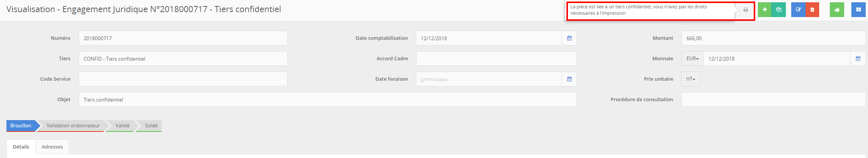Screen dimensions: 868x158
Task: Open the Monnaie date calendar picker
Action: click(x=858, y=59)
